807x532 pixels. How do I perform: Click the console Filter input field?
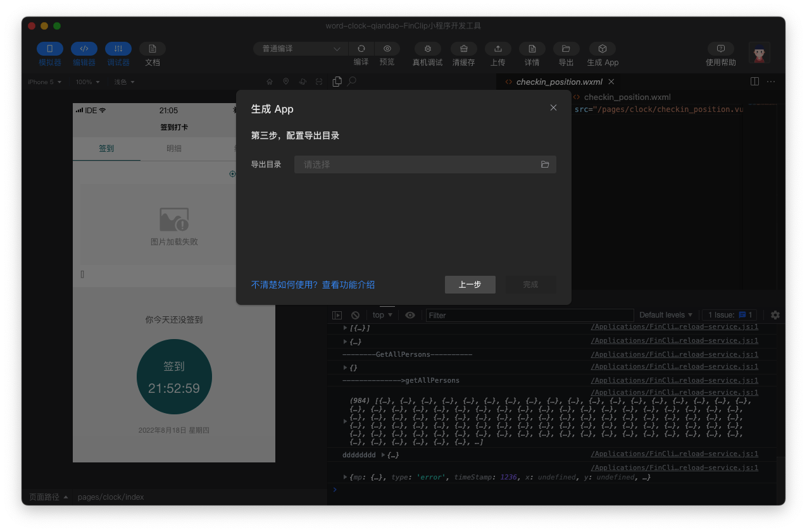coord(529,315)
